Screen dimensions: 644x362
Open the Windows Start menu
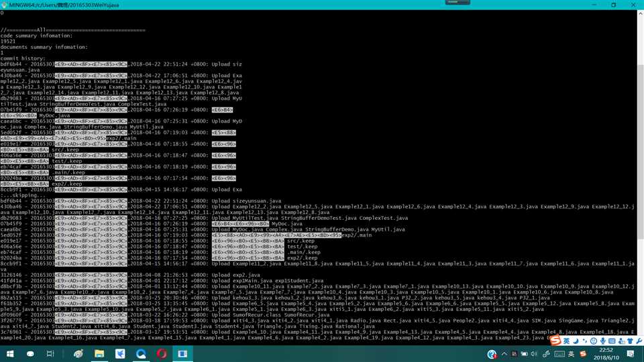point(10,353)
